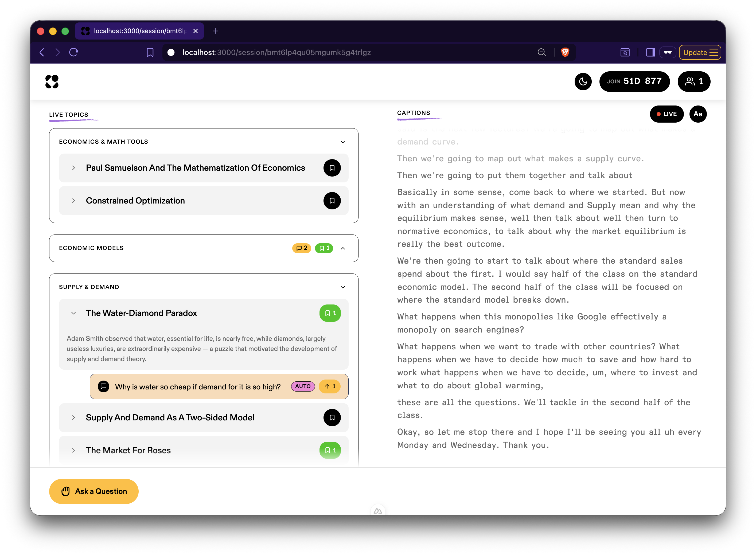The image size is (756, 555).
Task: Toggle dark mode with the moon icon
Action: tap(583, 82)
